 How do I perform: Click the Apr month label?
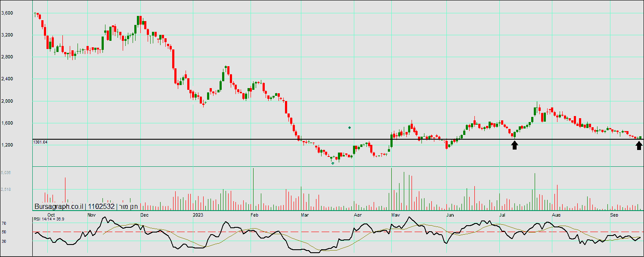coord(357,214)
